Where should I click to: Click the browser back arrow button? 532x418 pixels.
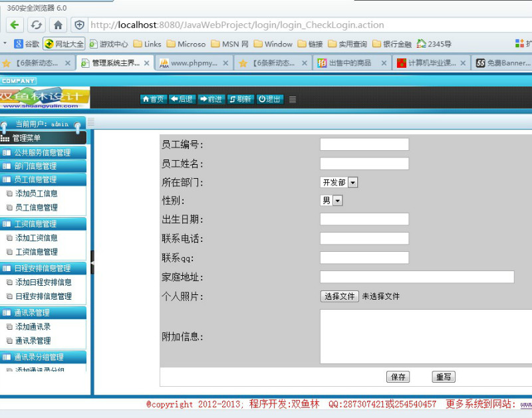click(15, 25)
